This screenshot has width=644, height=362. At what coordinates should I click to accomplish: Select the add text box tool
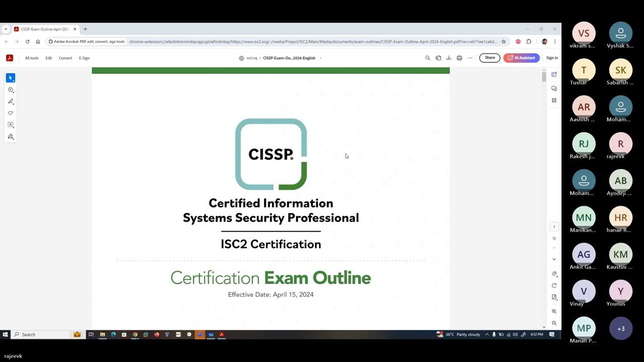pos(11,125)
